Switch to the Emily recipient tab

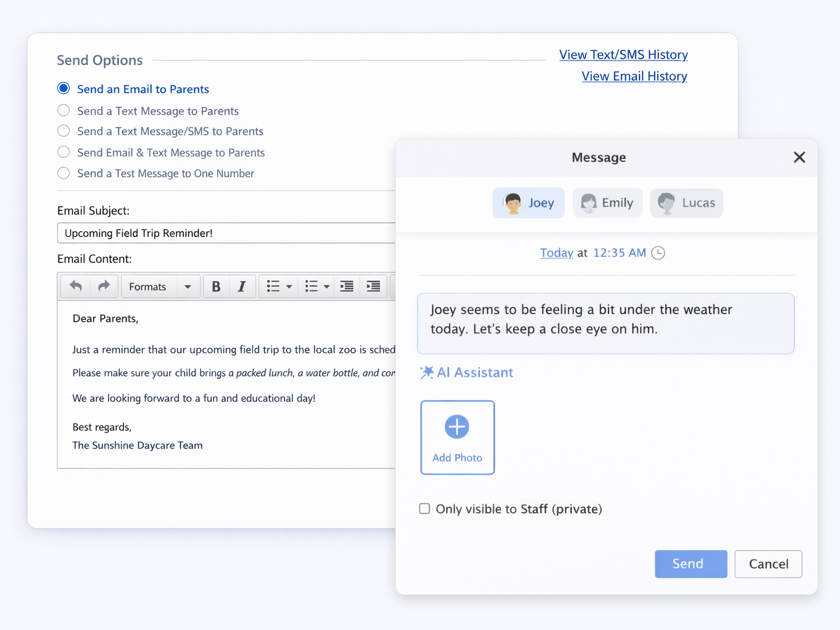(x=607, y=203)
